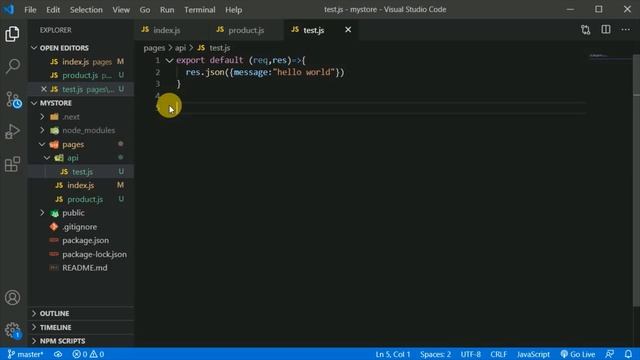Open the Edit menu
The width and height of the screenshot is (640, 360).
(x=53, y=9)
